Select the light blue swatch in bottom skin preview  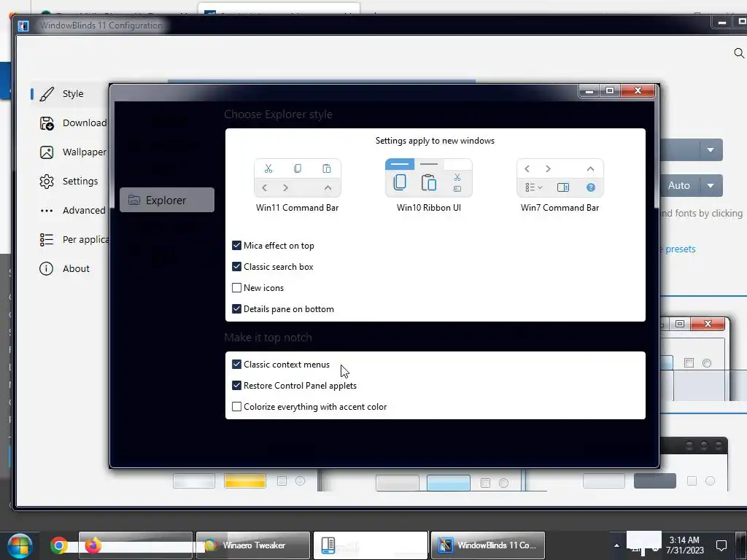click(449, 483)
